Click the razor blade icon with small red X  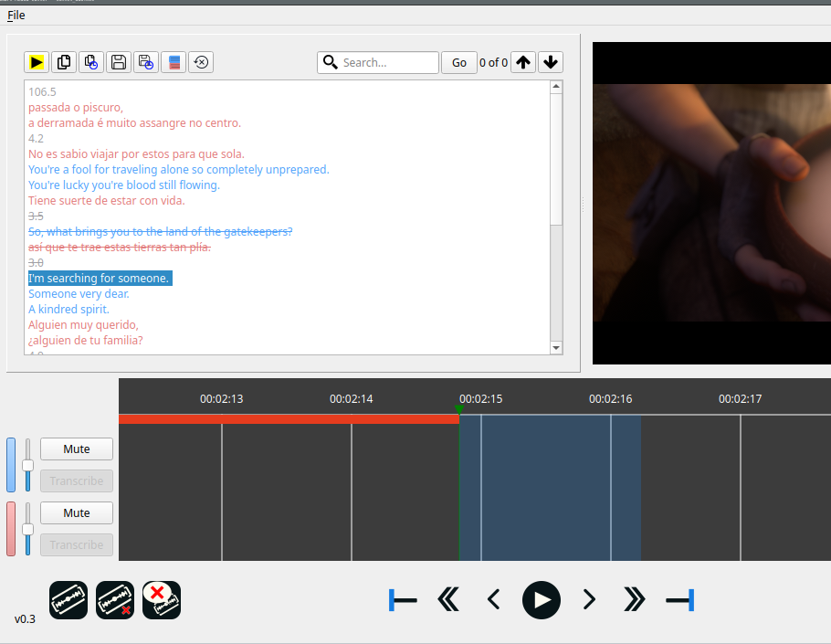pyautogui.click(x=115, y=600)
